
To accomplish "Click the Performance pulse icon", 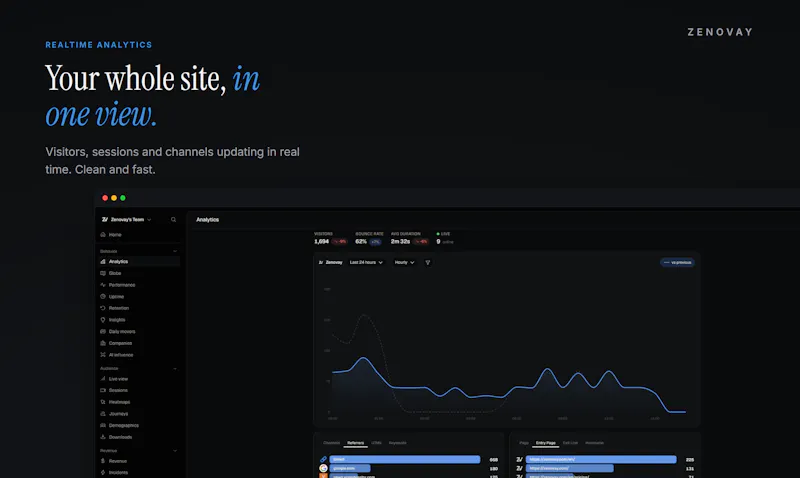I will coord(103,285).
